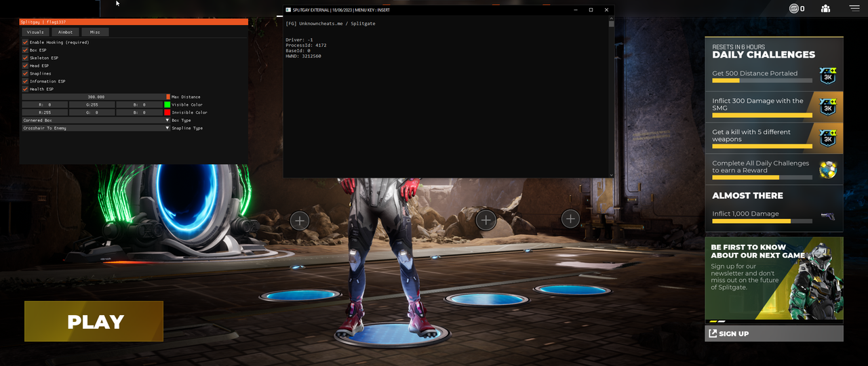
Task: Click the console window title bar icon
Action: pos(288,9)
